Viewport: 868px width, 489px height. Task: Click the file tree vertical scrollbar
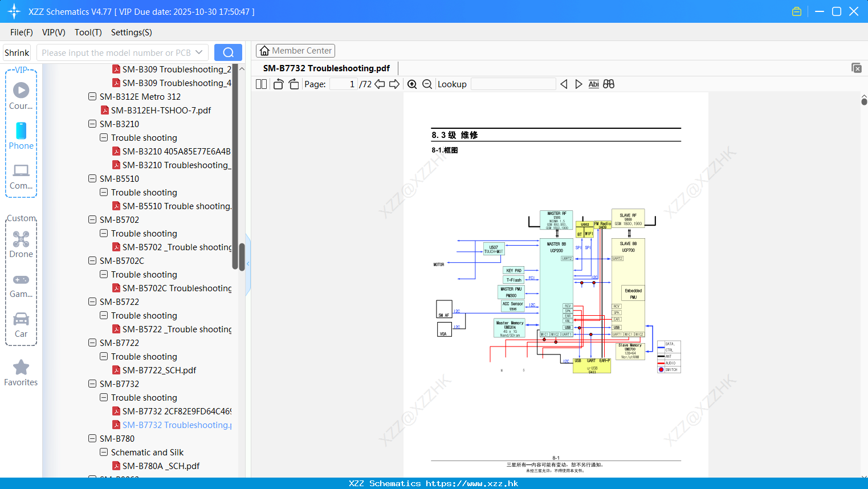(x=241, y=257)
